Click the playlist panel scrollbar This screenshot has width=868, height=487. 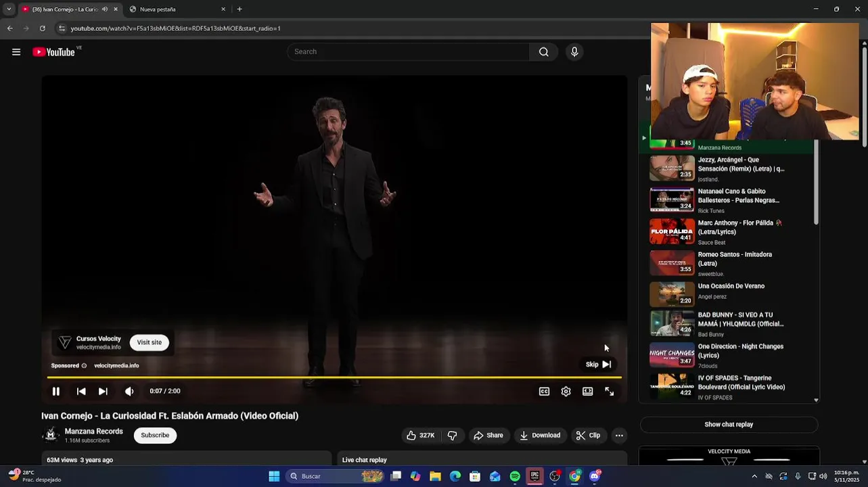[816, 183]
